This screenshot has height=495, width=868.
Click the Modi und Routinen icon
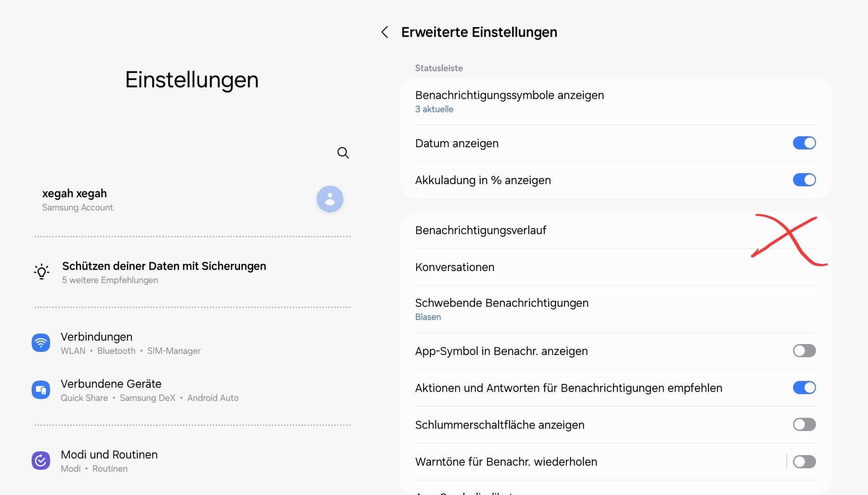pyautogui.click(x=41, y=461)
